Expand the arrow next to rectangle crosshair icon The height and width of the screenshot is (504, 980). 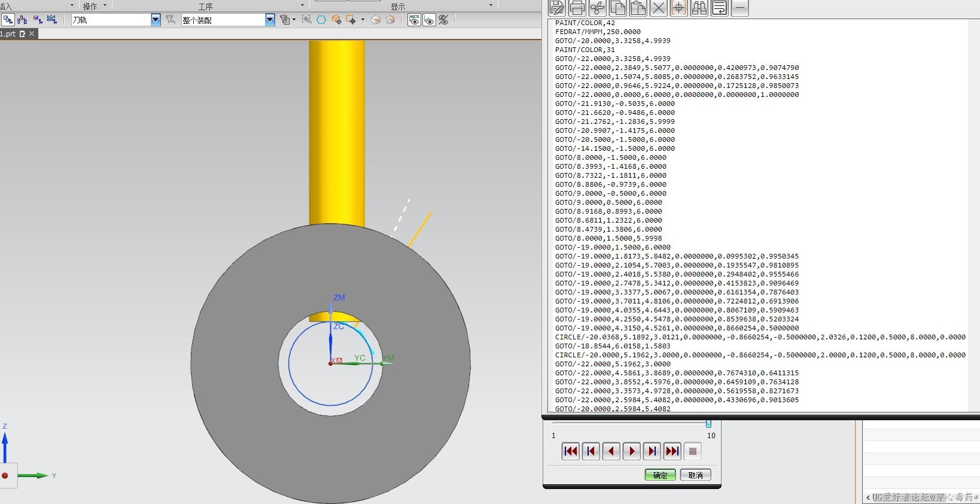(363, 20)
